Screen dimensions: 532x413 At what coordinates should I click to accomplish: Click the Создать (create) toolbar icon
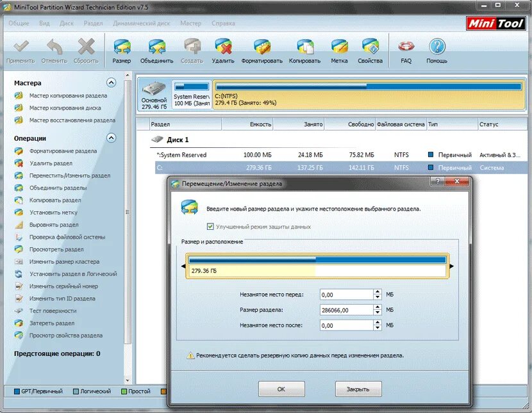click(x=192, y=47)
